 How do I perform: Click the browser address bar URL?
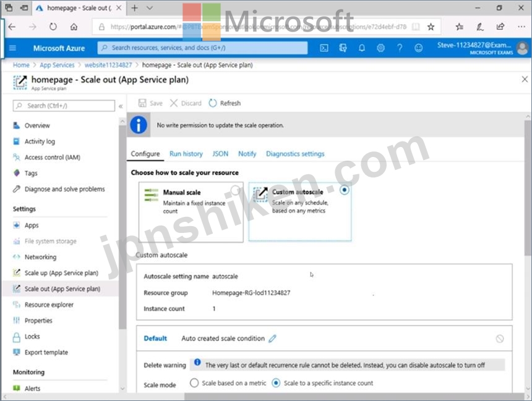point(258,27)
